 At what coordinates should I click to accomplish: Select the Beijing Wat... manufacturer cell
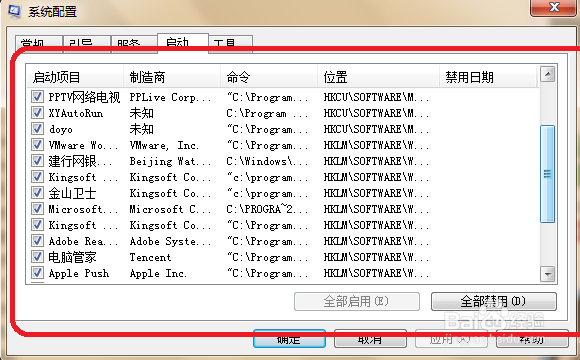point(170,161)
